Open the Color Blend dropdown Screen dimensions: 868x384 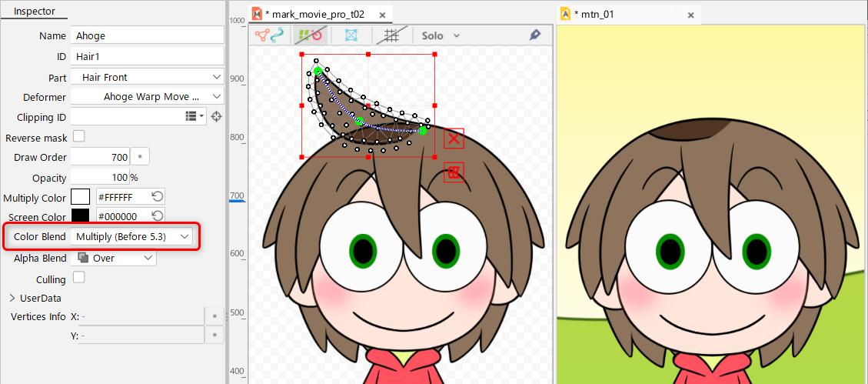(131, 237)
